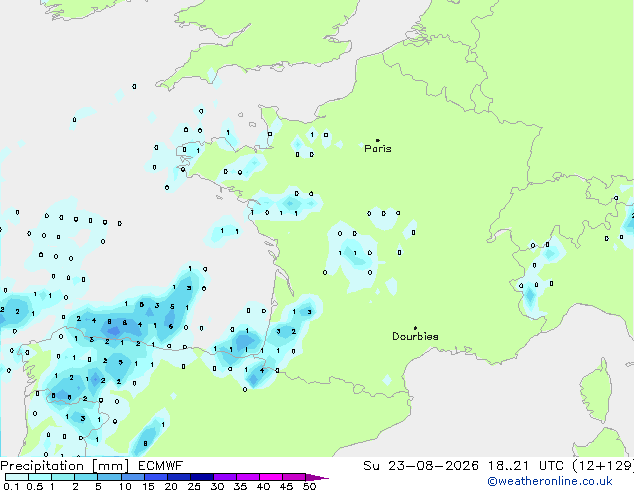Image resolution: width=634 pixels, height=490 pixels.
Task: Click the Corsica island on the map
Action: [596, 391]
